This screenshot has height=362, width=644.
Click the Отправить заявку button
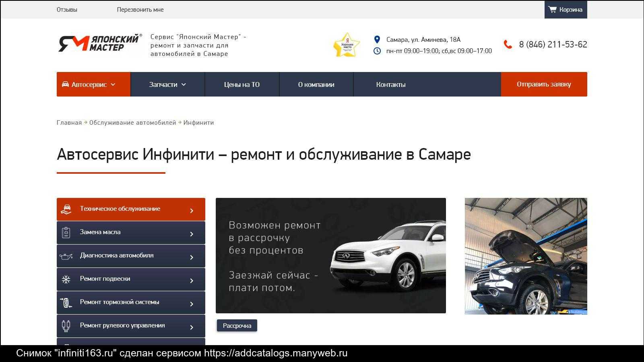[x=544, y=84]
